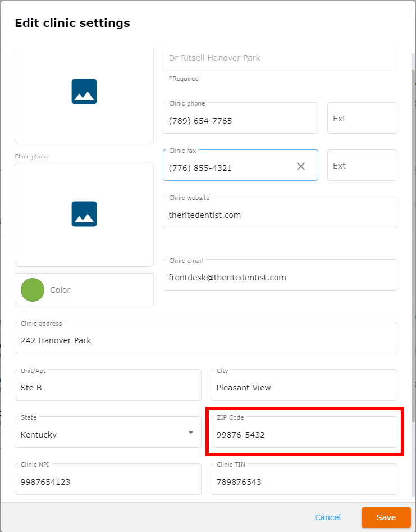
Task: Click the Ext field next to Clinic phone
Action: [x=362, y=118]
